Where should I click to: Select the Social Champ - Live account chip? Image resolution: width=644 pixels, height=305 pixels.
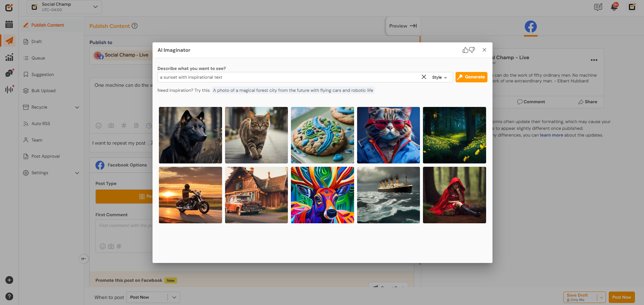[122, 55]
